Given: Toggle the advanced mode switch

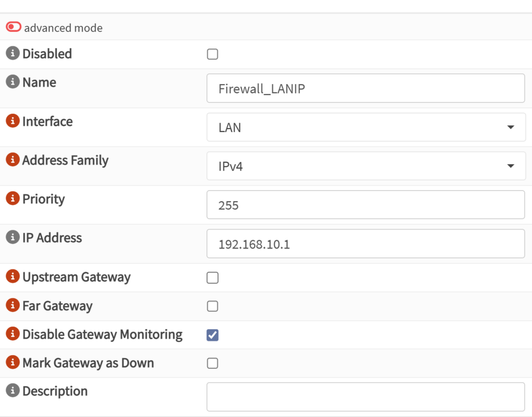Looking at the screenshot, I should click(14, 27).
